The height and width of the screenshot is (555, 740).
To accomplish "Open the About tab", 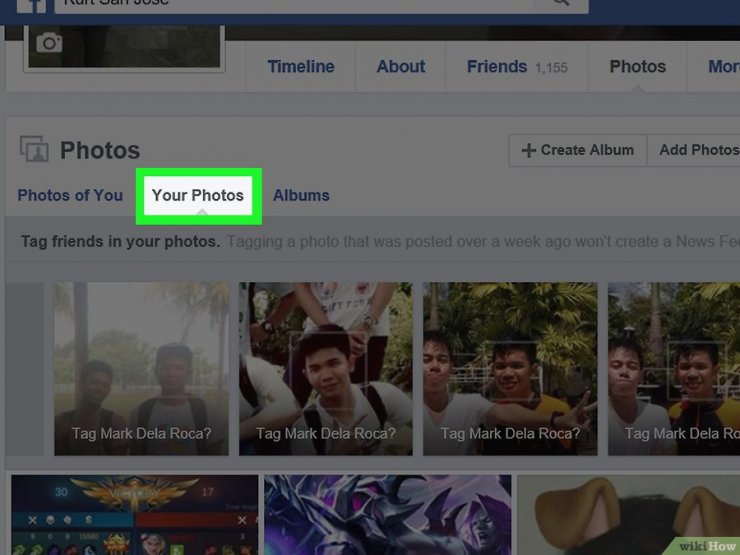I will coord(401,67).
